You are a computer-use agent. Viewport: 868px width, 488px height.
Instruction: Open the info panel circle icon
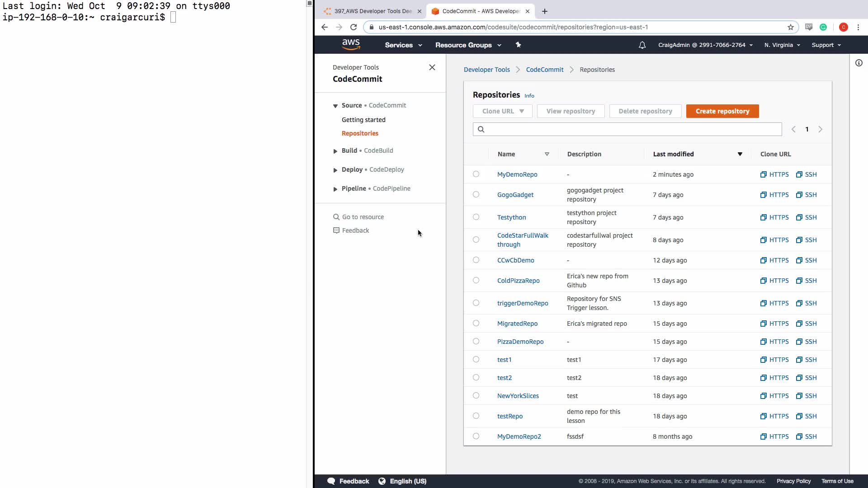click(x=859, y=63)
